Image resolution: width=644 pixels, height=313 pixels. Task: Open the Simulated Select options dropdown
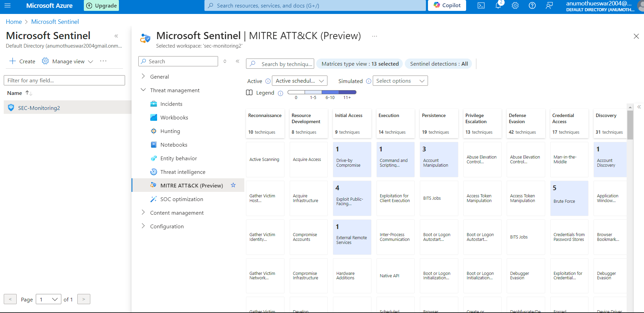click(x=400, y=81)
